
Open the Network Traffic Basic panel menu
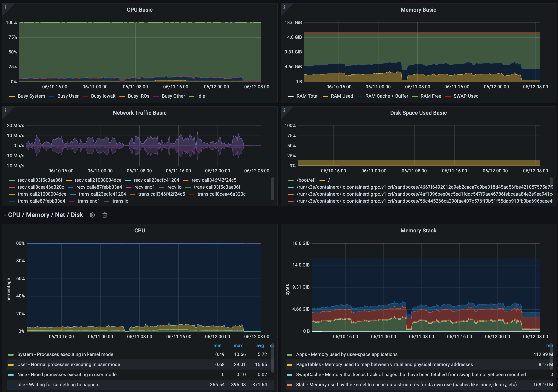(x=140, y=113)
